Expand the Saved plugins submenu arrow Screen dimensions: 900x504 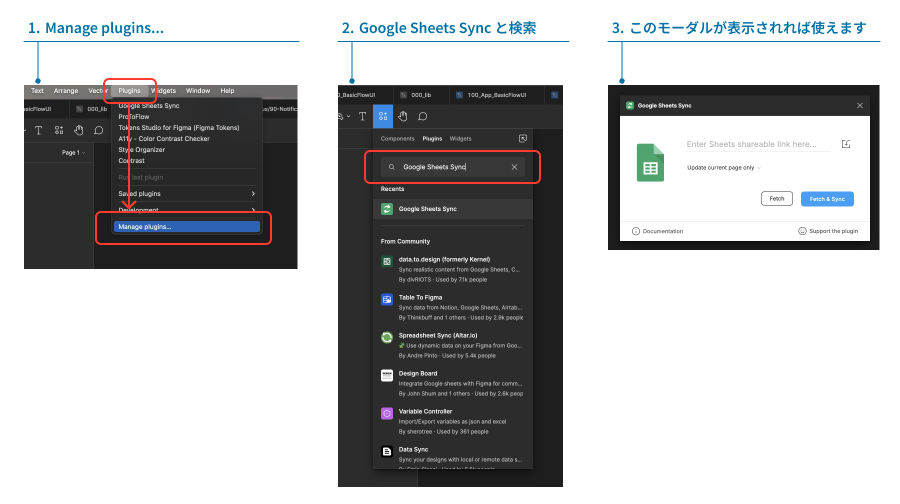253,193
